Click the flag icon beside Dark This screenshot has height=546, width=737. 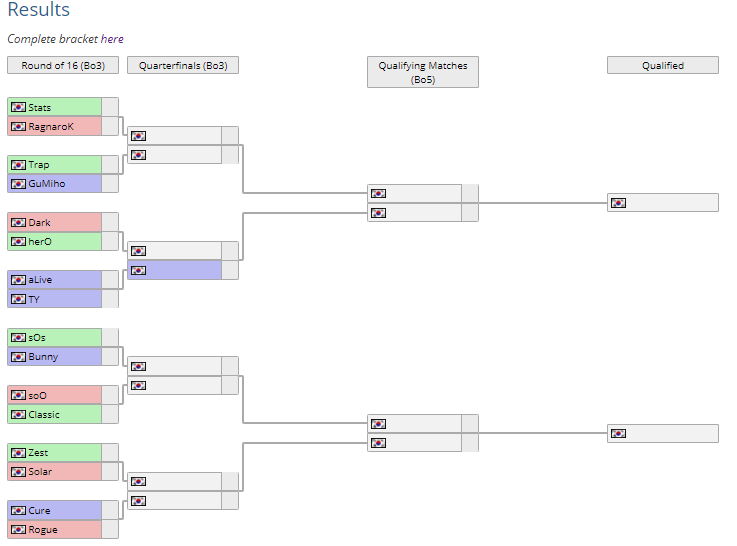click(18, 222)
